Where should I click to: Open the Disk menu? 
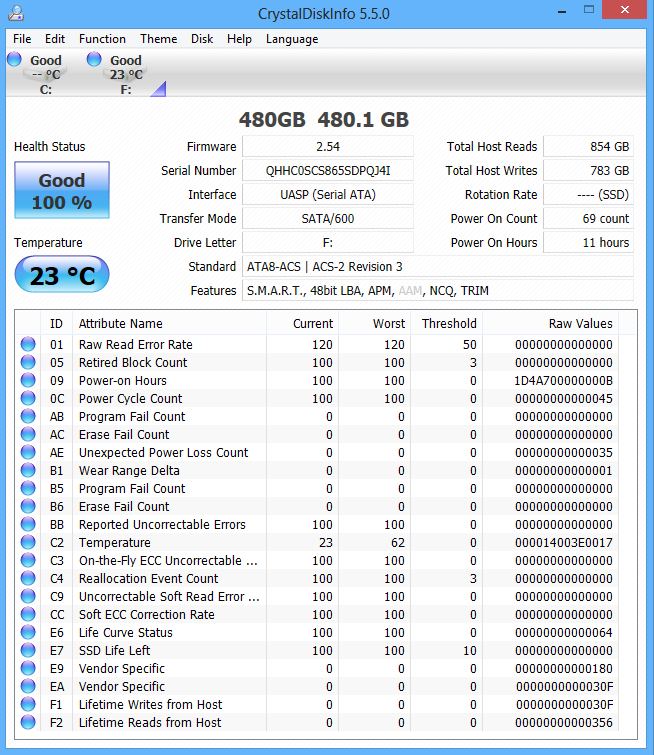point(202,39)
